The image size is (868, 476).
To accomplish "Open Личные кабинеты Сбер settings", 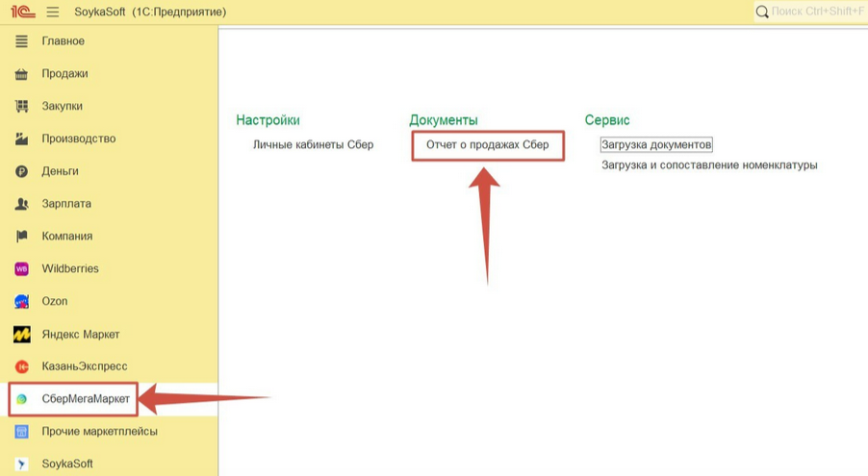I will point(313,145).
